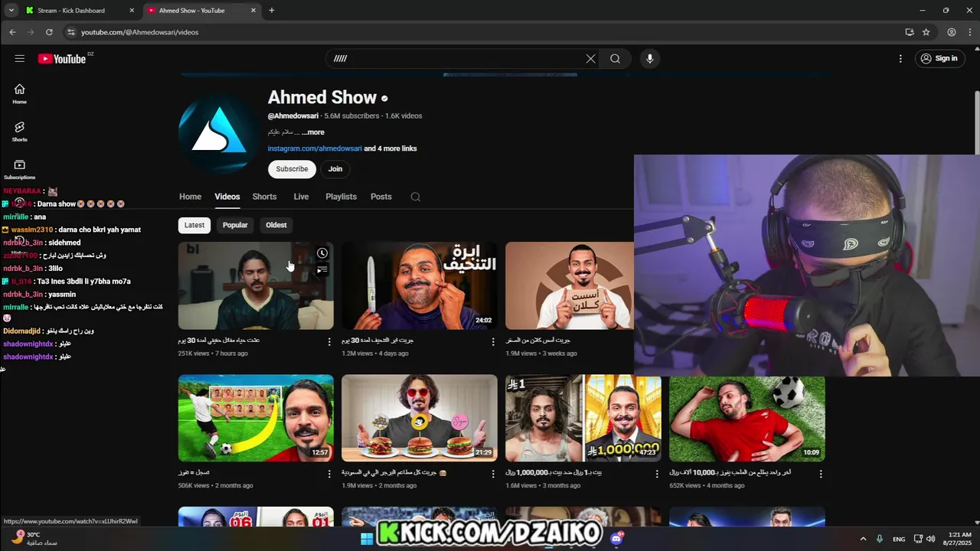Open the 47:23 1,000,000 riyal video thumbnail
Image resolution: width=980 pixels, height=551 pixels.
[x=583, y=418]
